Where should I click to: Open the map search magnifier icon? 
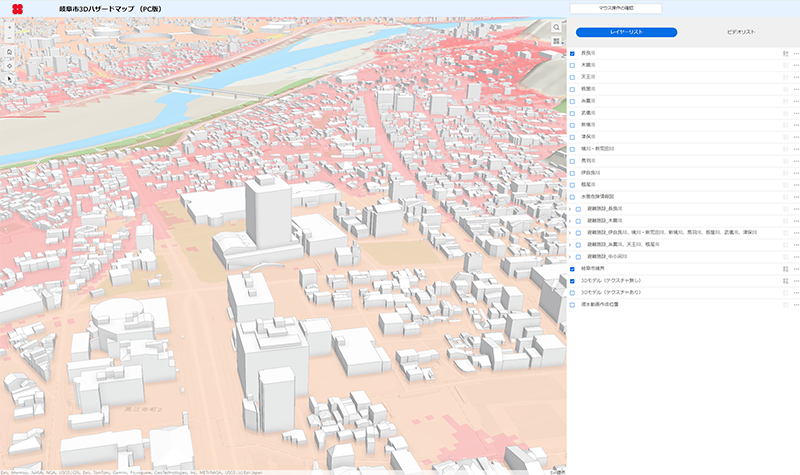pos(557,28)
